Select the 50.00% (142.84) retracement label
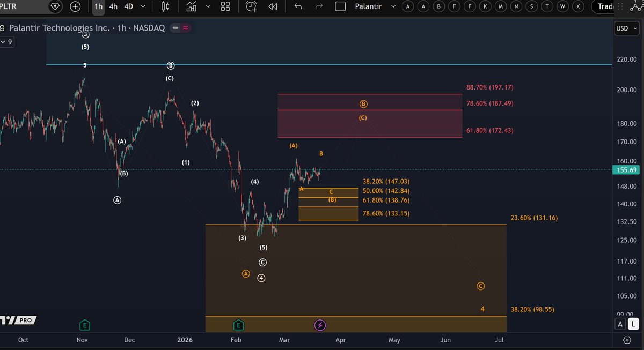 386,191
